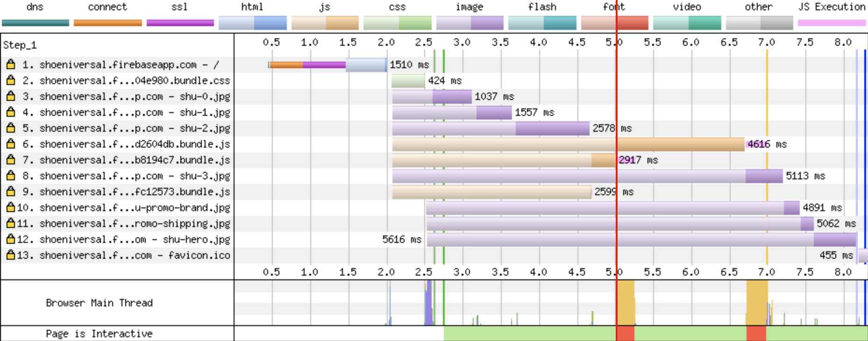Image resolution: width=868 pixels, height=341 pixels.
Task: Click the lock icon for shu-1.jpg
Action: tap(10, 112)
